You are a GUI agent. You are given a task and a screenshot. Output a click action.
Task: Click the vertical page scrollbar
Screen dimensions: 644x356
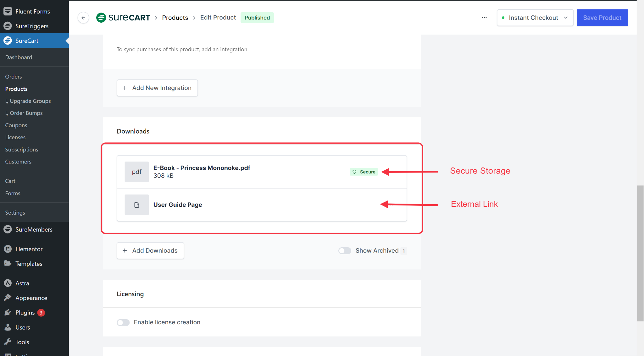tap(640, 253)
